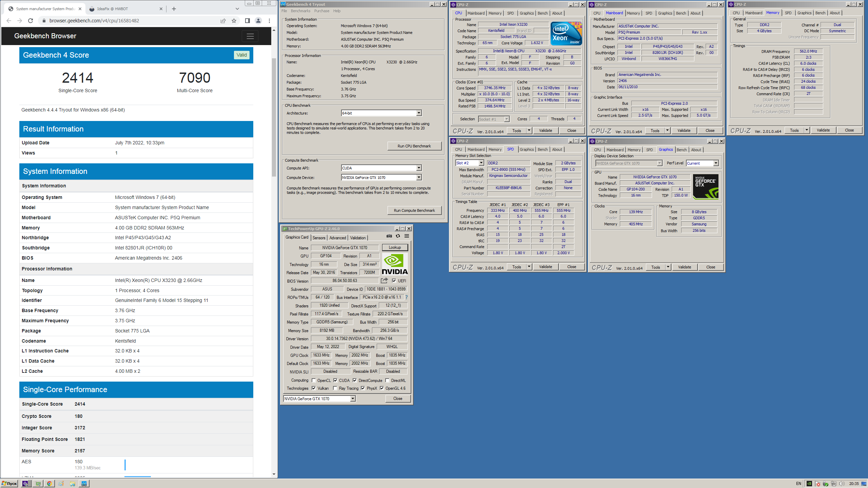Click the Lookup button in GPU-Z
Image resolution: width=868 pixels, height=488 pixels.
tap(395, 247)
